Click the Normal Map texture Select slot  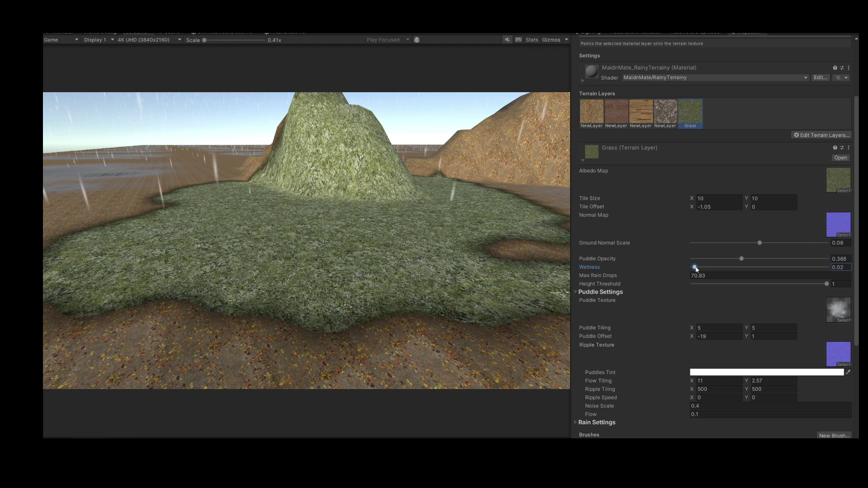point(839,225)
